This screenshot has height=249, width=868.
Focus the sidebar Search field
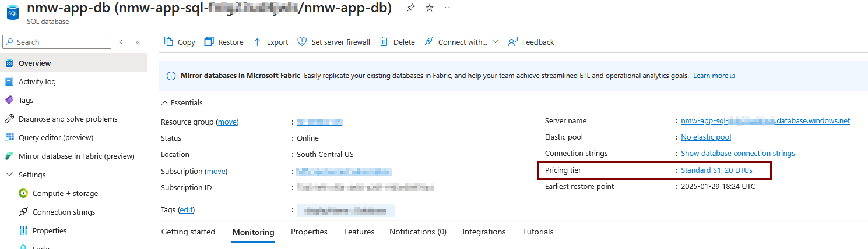tap(57, 42)
